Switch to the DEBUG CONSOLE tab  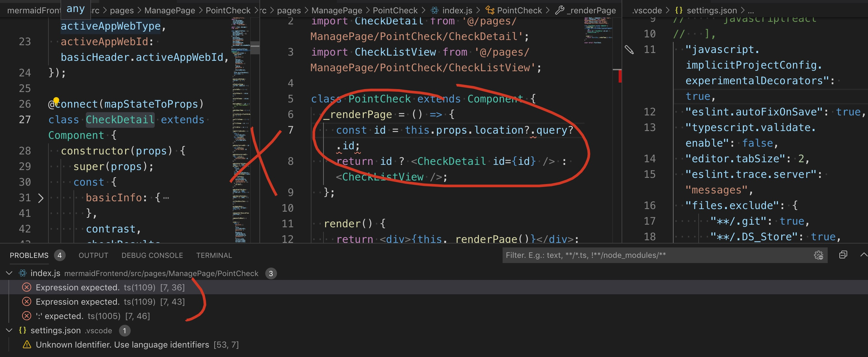click(152, 255)
